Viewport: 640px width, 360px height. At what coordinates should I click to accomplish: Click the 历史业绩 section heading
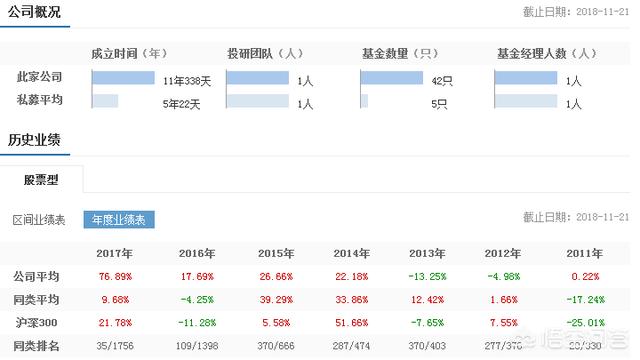click(x=34, y=140)
